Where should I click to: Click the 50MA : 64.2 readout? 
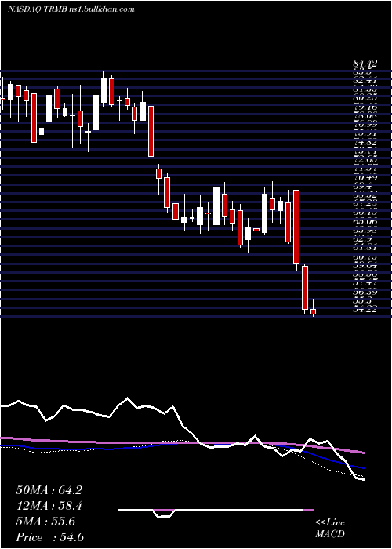pyautogui.click(x=49, y=490)
